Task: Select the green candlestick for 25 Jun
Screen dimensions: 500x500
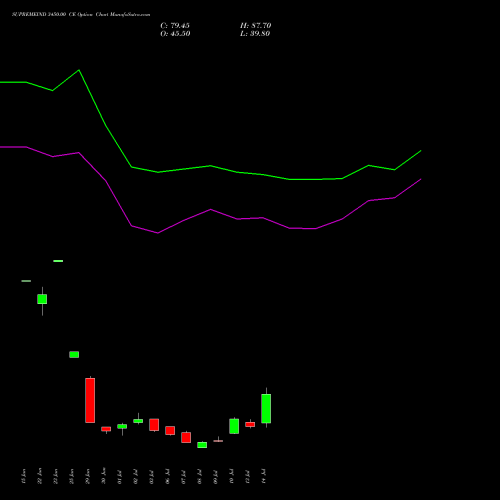Action: [74, 355]
